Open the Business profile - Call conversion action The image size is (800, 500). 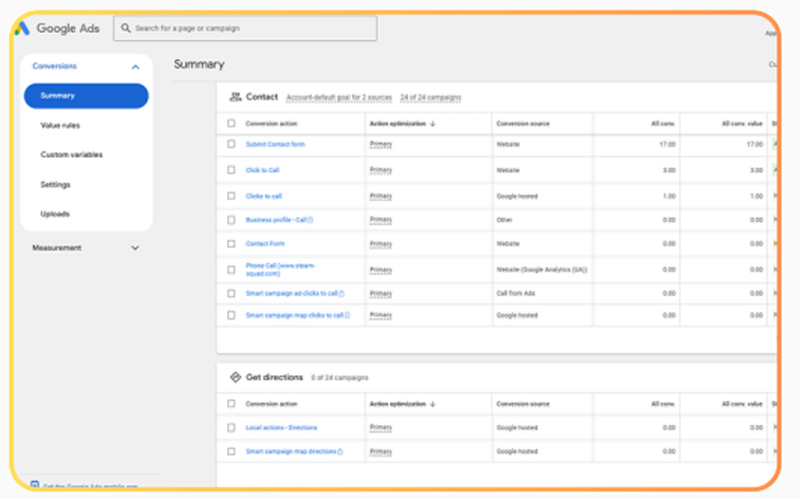point(276,220)
